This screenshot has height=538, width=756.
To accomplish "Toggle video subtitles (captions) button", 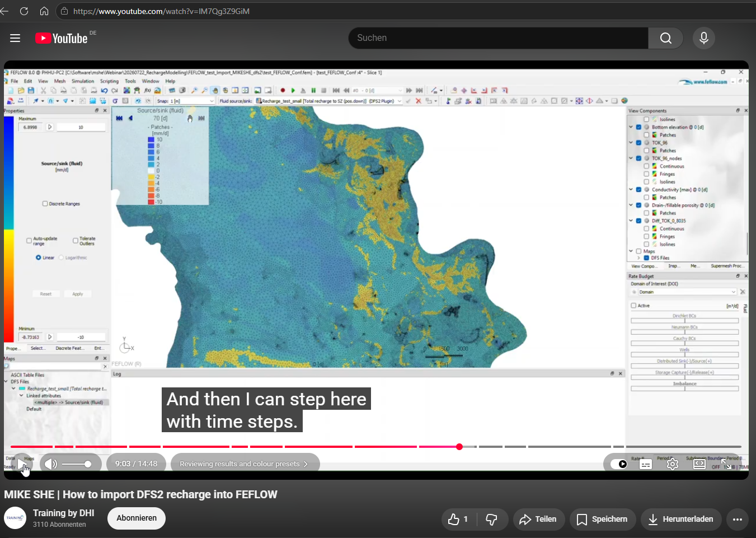I will pos(646,464).
